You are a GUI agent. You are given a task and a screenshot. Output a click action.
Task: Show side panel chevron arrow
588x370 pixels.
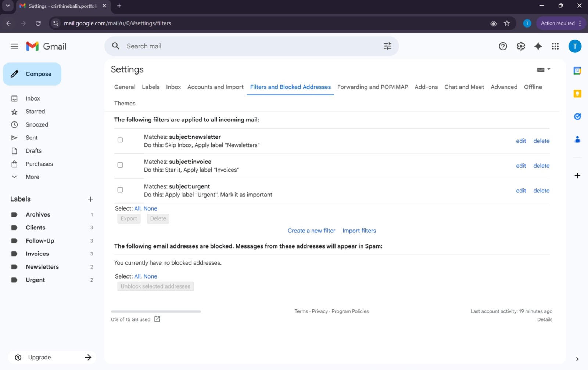(577, 359)
